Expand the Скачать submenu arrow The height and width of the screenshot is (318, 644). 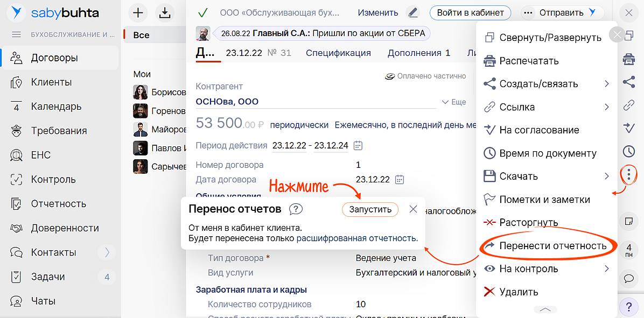606,176
